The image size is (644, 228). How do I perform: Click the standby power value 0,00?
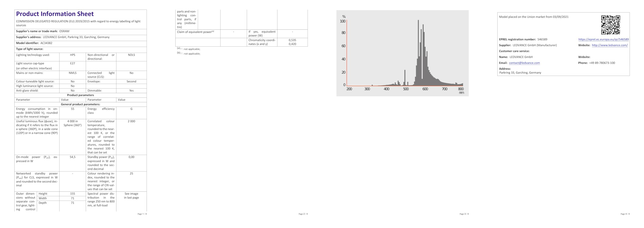pyautogui.click(x=131, y=157)
